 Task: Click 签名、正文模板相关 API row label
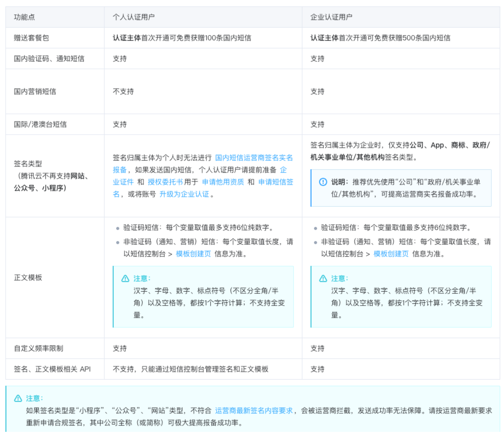(52, 369)
